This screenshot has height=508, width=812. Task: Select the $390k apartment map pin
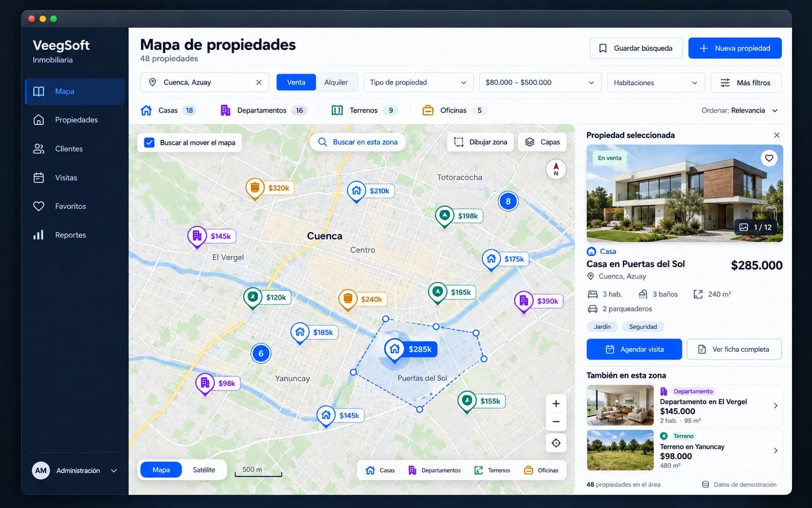(x=539, y=302)
